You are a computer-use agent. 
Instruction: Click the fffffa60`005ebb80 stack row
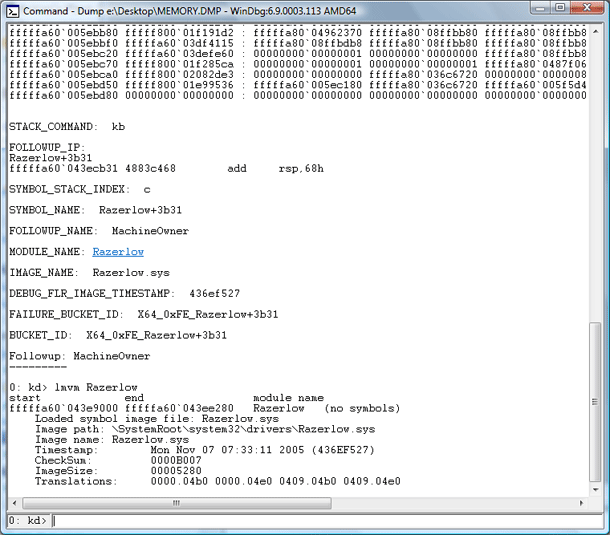[x=298, y=33]
